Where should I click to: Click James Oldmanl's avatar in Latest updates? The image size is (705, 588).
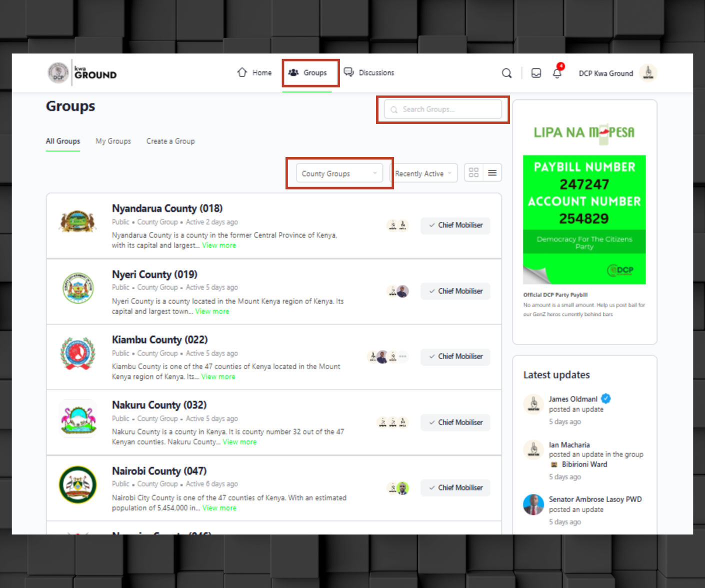coord(533,404)
